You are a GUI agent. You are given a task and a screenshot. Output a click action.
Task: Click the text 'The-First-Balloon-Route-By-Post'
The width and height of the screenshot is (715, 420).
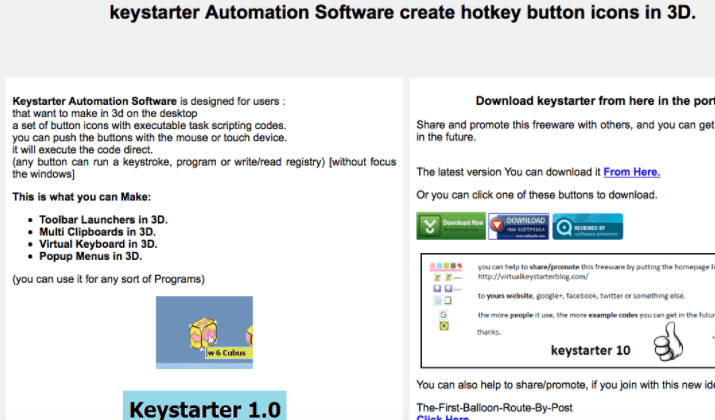pyautogui.click(x=494, y=407)
